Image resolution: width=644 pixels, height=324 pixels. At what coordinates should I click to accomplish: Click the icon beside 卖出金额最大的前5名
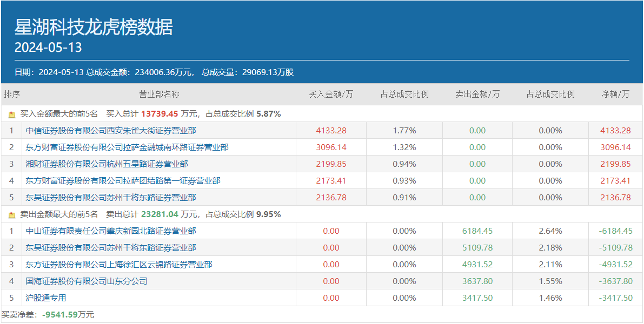point(12,215)
